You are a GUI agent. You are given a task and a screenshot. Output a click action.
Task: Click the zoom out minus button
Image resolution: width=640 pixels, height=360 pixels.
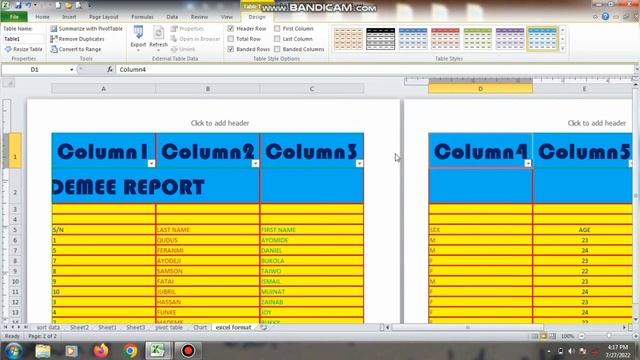582,336
